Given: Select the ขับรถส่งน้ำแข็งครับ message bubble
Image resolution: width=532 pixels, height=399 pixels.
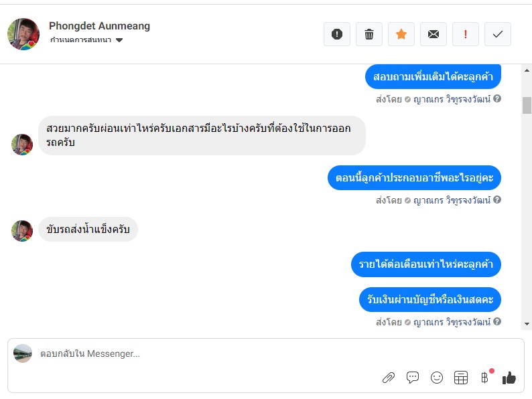Looking at the screenshot, I should click(88, 230).
